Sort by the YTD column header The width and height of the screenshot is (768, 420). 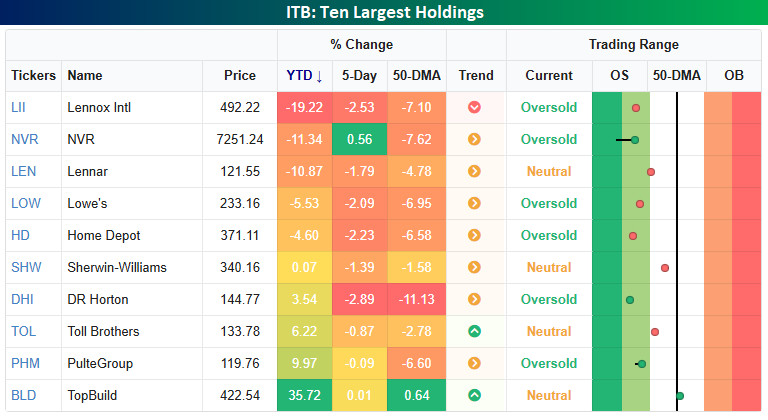[x=304, y=76]
